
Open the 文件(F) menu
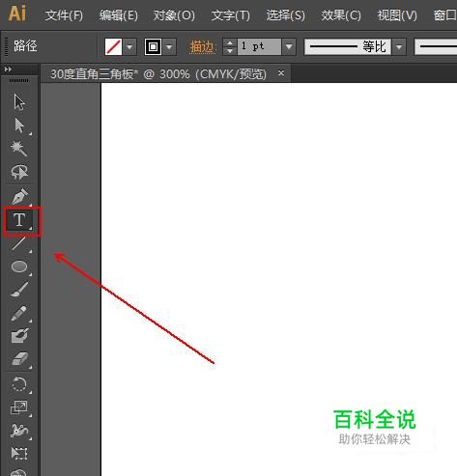[64, 15]
